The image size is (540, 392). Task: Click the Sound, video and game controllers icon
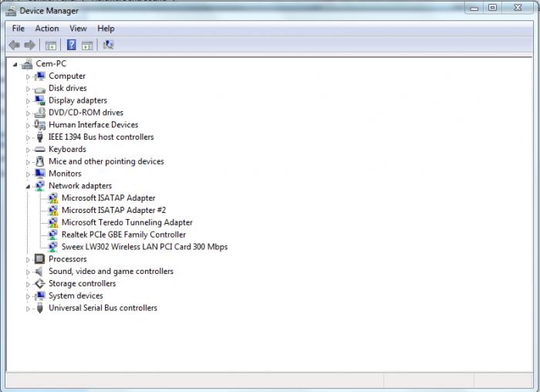(x=40, y=272)
